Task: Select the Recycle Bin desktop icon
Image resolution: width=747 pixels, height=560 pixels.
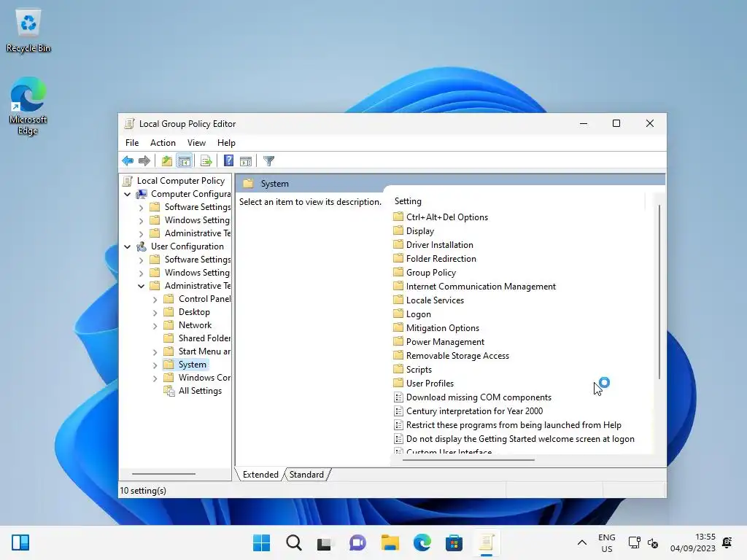Action: click(28, 31)
